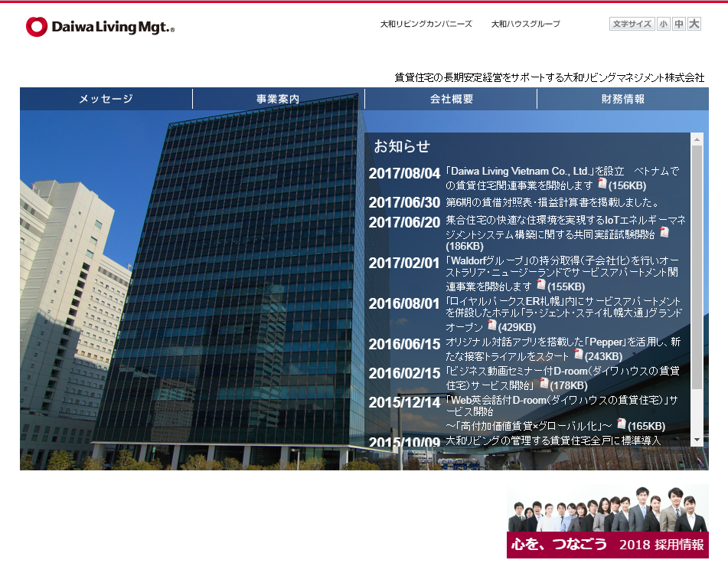
Task: Open PDF icon for Pepper trial news
Action: (579, 354)
